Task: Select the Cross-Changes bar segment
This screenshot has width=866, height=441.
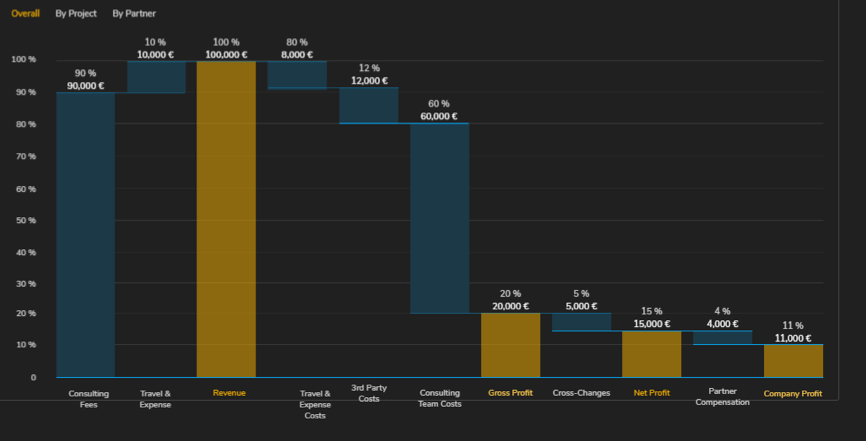Action: point(581,322)
